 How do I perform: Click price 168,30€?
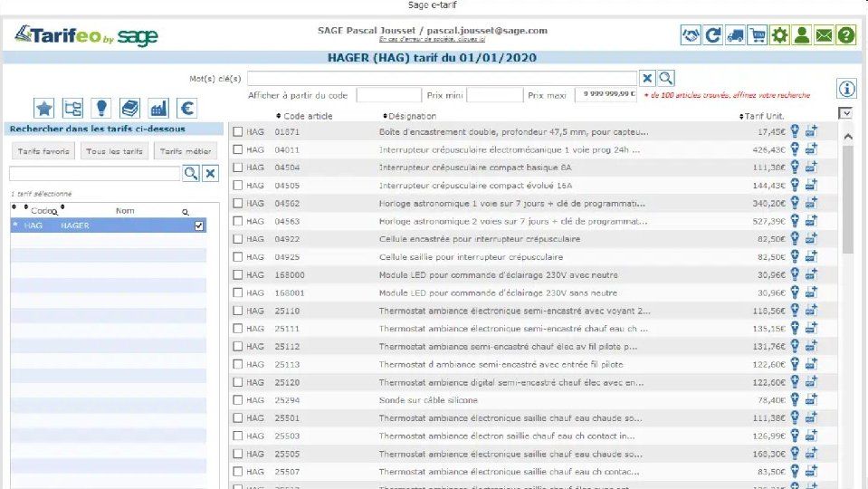click(x=768, y=454)
